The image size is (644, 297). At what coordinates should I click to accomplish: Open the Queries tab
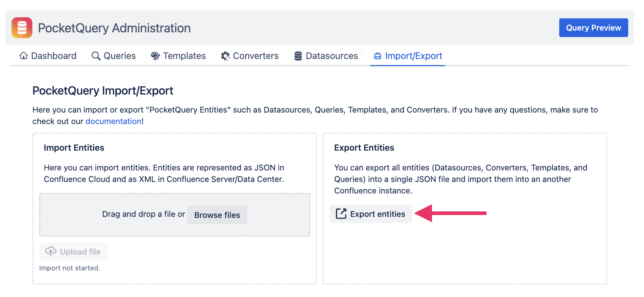pos(119,56)
